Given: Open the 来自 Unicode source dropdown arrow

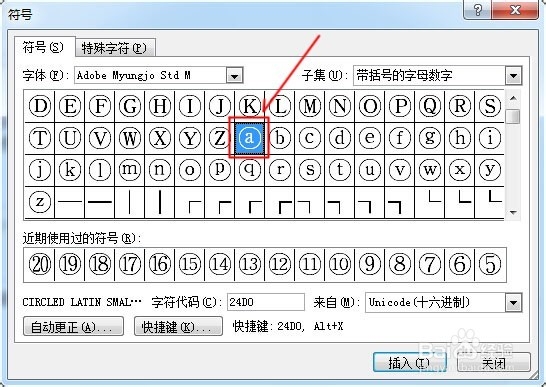Looking at the screenshot, I should (513, 302).
